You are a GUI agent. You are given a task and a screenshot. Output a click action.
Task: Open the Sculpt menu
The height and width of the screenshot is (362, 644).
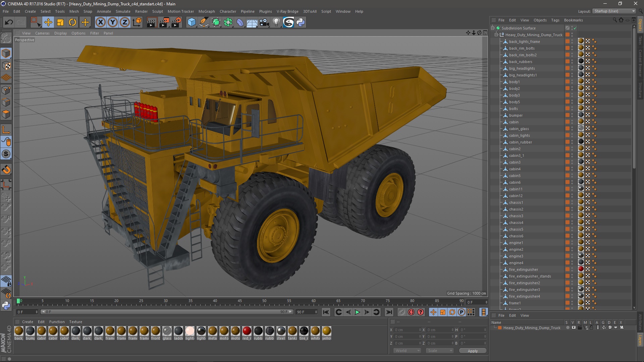click(x=158, y=11)
